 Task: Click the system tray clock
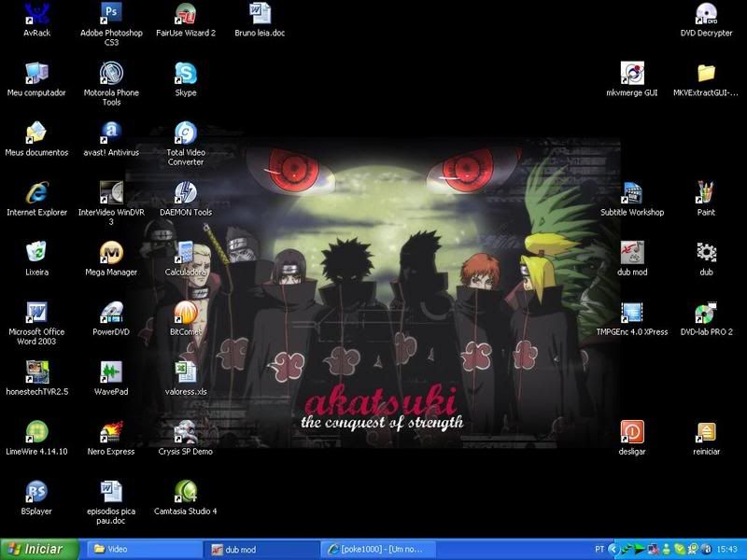click(727, 550)
